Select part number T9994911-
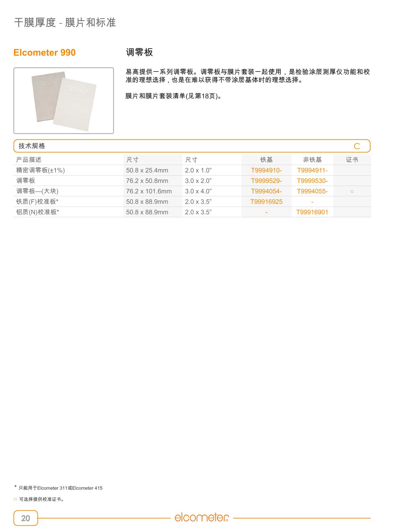This screenshot has height=532, width=399. coord(312,170)
